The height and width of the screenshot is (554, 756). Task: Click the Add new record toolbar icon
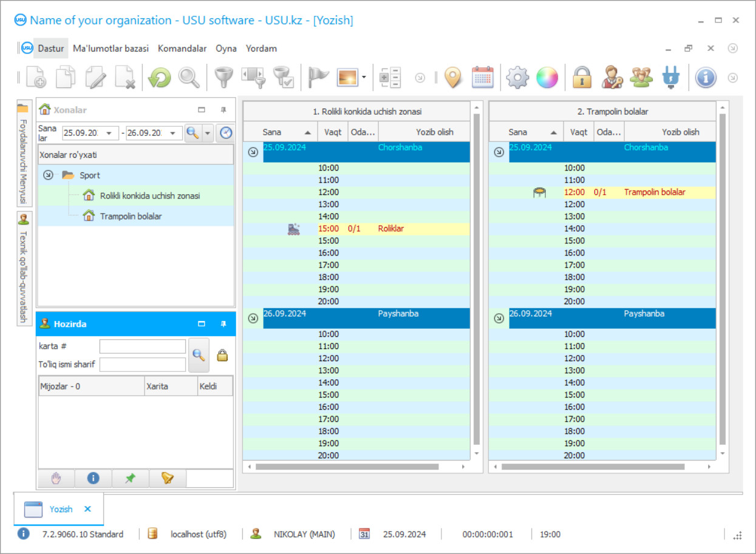pyautogui.click(x=35, y=78)
